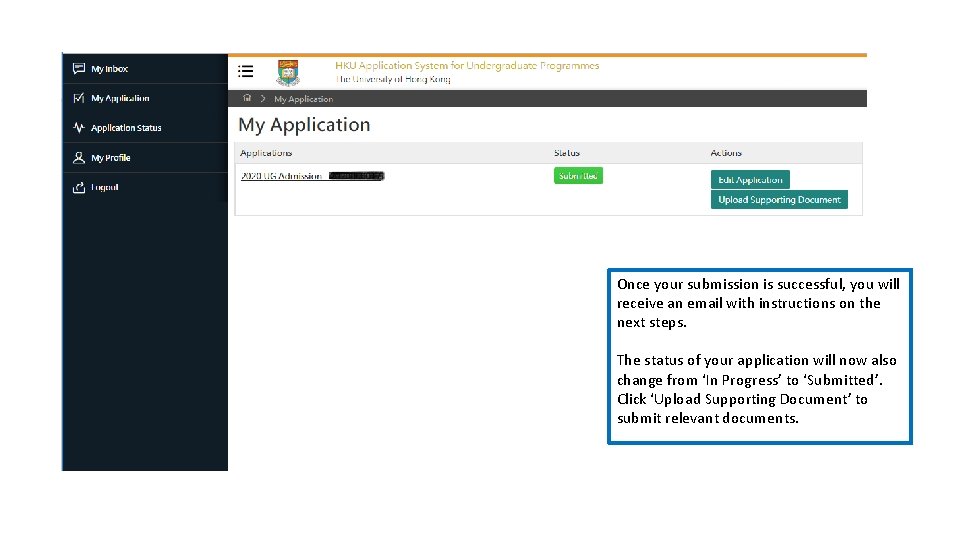960x540 pixels.
Task: Select My Application sidebar item
Action: [145, 98]
